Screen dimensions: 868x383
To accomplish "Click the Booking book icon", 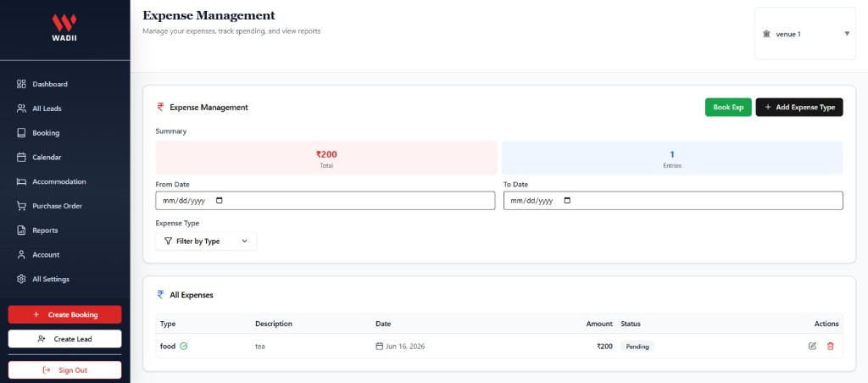I will point(21,133).
